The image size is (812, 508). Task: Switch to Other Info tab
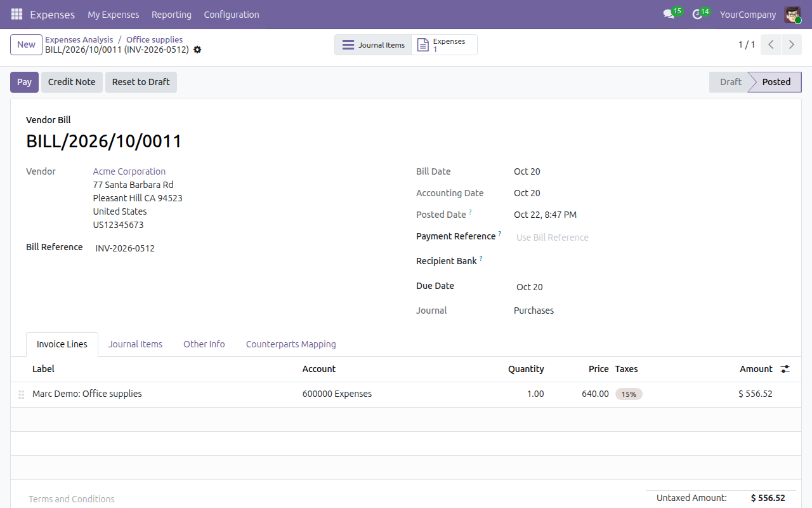[204, 344]
